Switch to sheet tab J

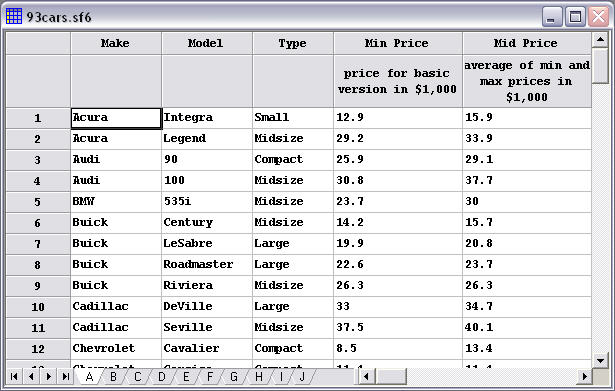(302, 377)
